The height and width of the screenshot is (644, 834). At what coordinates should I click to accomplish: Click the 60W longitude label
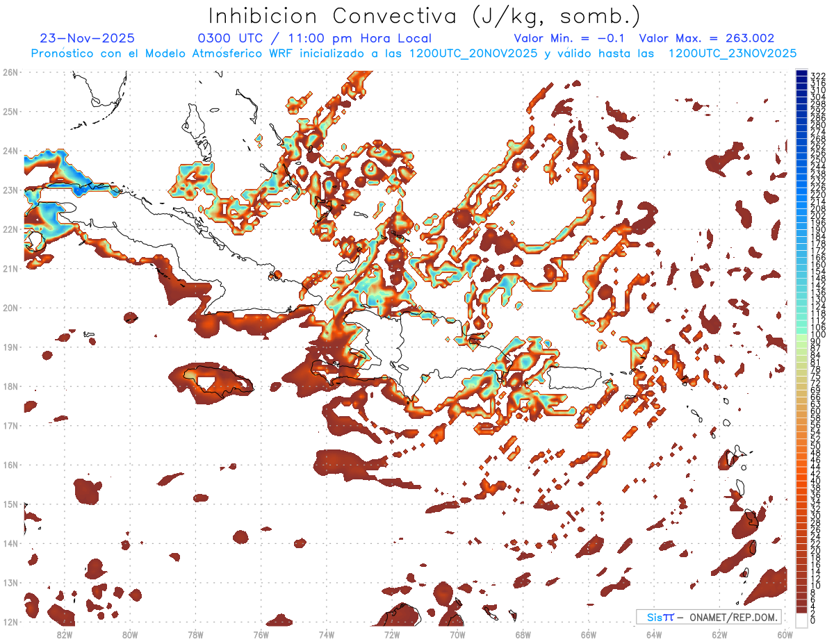coord(785,634)
